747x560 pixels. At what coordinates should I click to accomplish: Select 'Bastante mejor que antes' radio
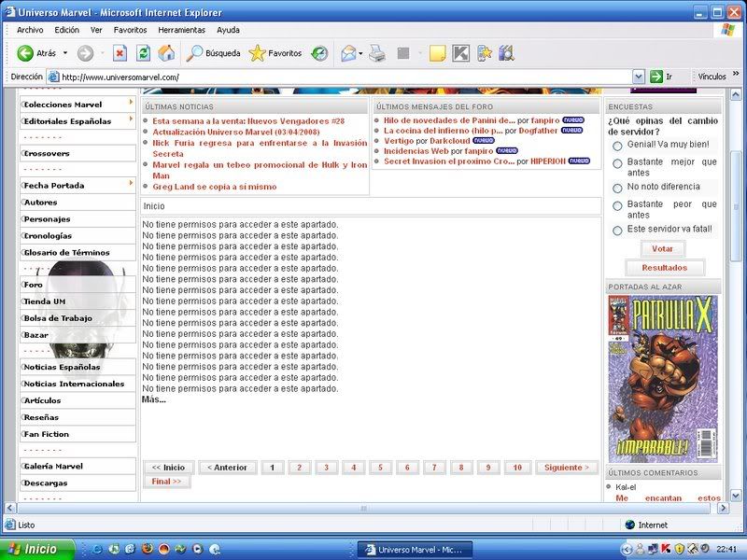click(617, 164)
